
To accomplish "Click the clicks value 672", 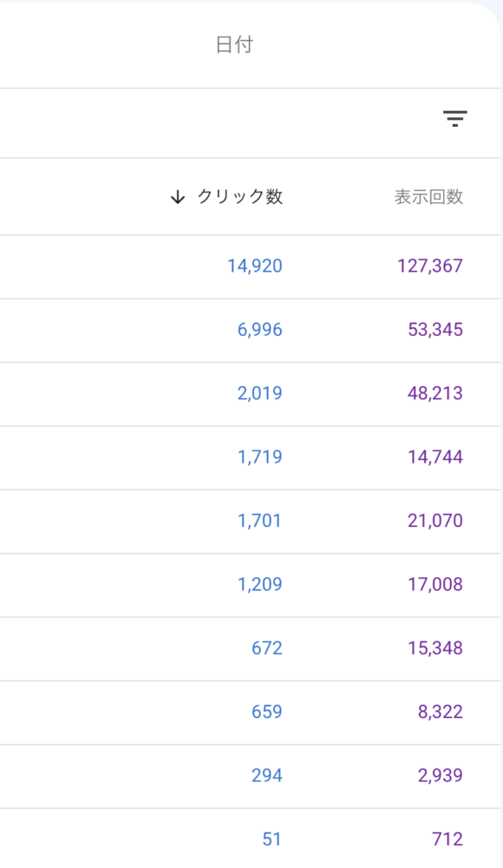I will pos(267,648).
